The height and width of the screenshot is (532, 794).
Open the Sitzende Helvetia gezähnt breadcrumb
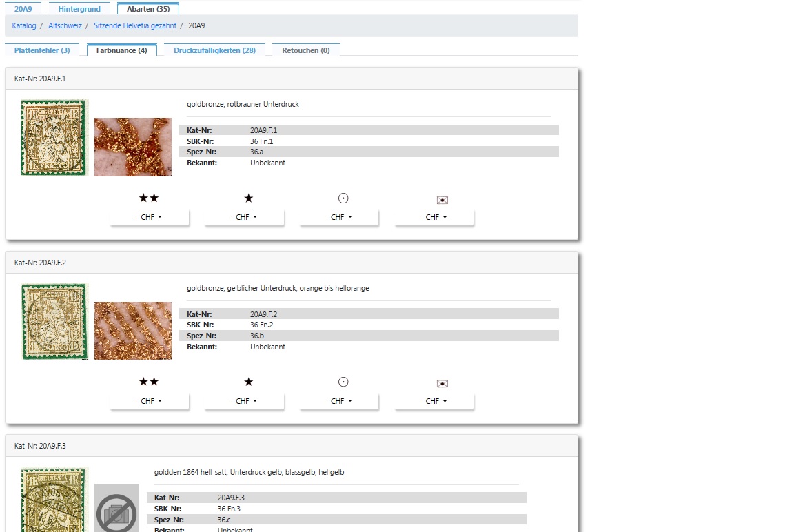[x=135, y=25]
